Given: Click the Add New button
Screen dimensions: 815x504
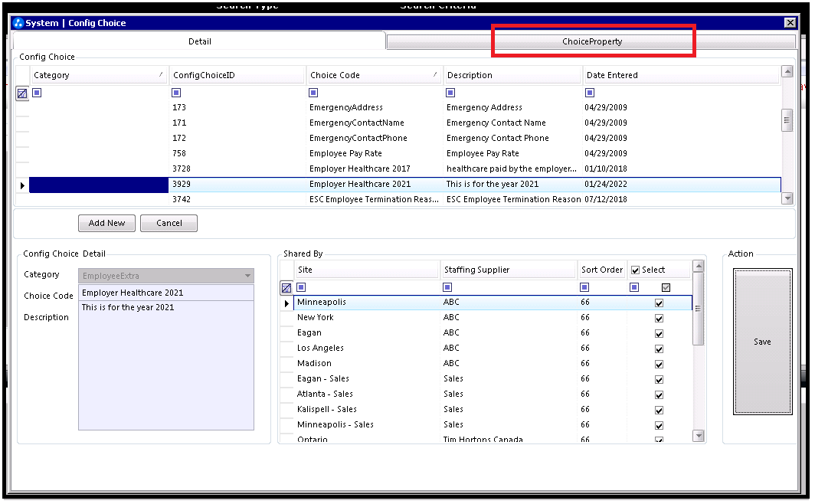Looking at the screenshot, I should tap(106, 224).
